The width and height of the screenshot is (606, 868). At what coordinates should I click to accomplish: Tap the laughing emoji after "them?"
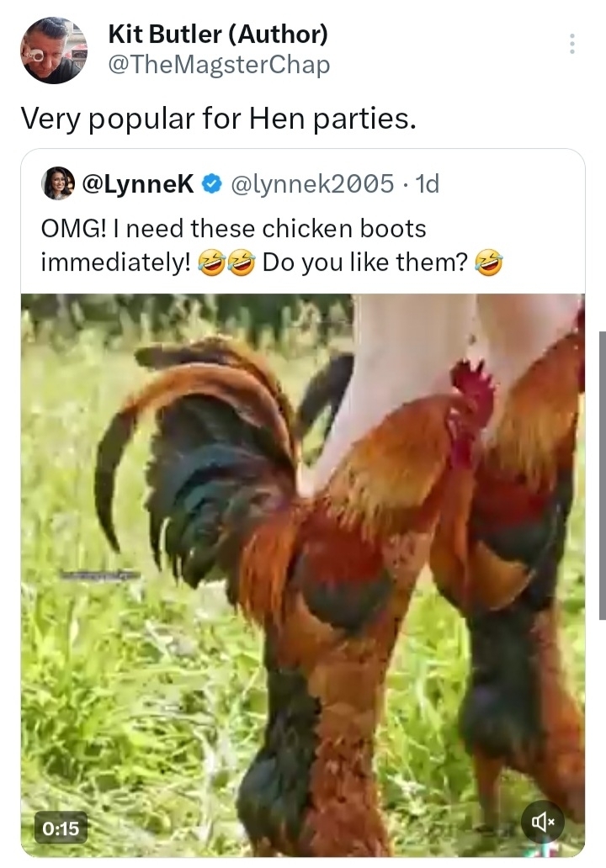(489, 263)
